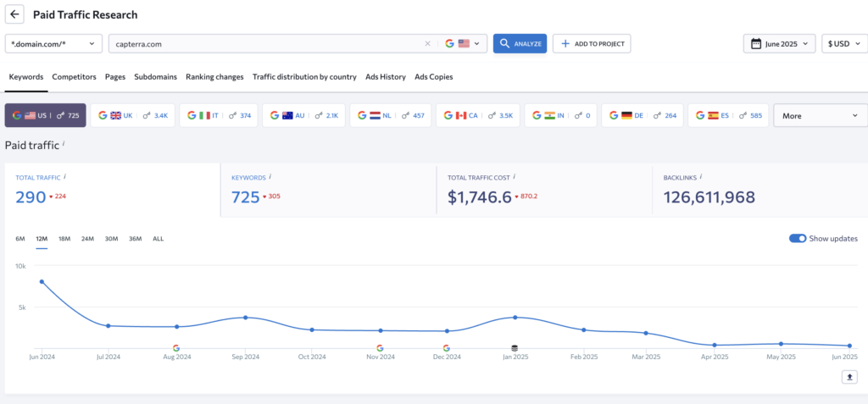The height and width of the screenshot is (404, 868).
Task: Expand the More countries dropdown
Action: pyautogui.click(x=821, y=115)
